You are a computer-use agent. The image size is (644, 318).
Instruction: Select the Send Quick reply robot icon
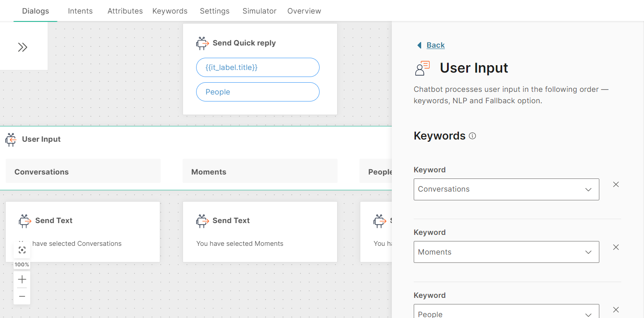[202, 43]
